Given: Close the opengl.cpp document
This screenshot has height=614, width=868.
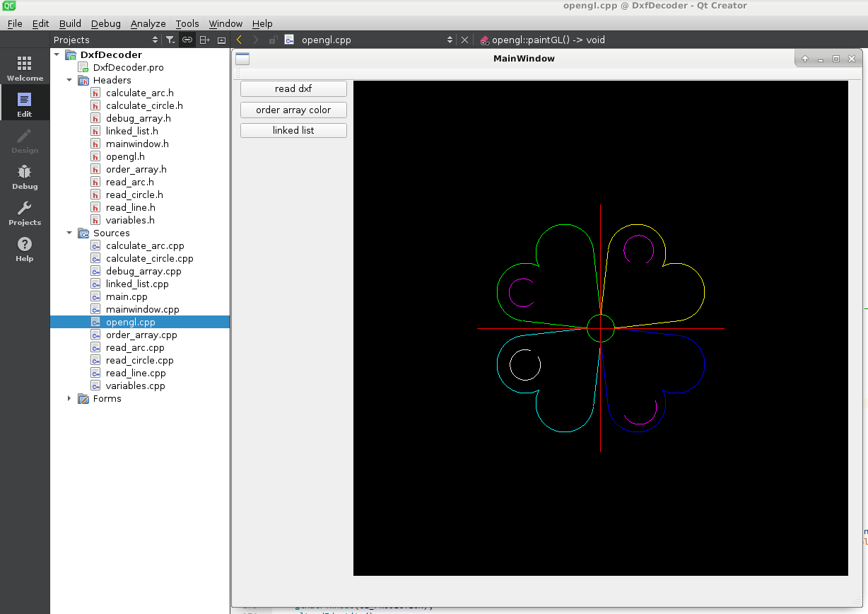Looking at the screenshot, I should coord(464,40).
